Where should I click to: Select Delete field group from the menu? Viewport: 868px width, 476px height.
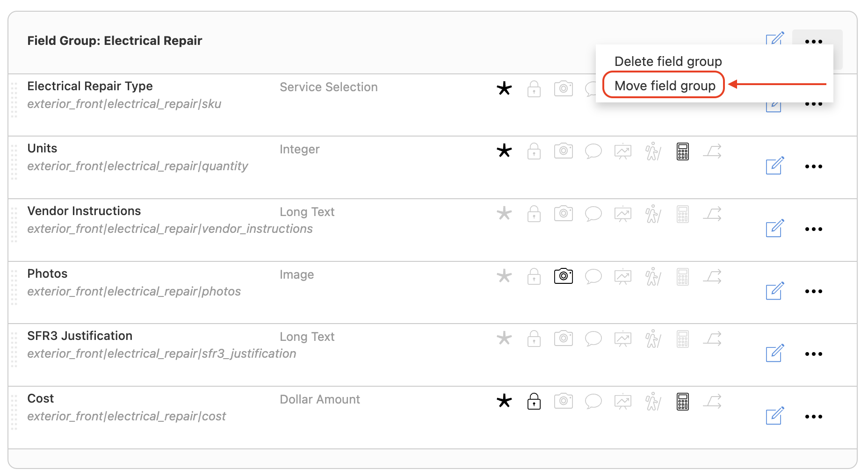point(668,61)
